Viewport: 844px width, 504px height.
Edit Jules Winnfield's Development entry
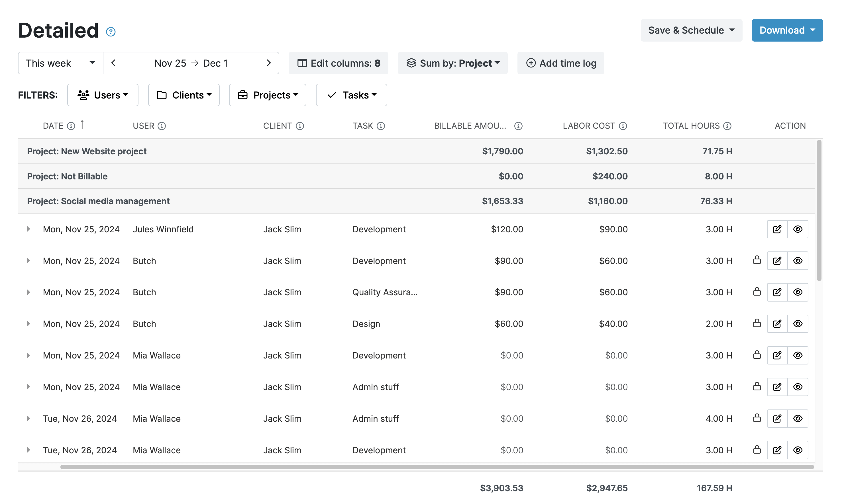pos(777,229)
